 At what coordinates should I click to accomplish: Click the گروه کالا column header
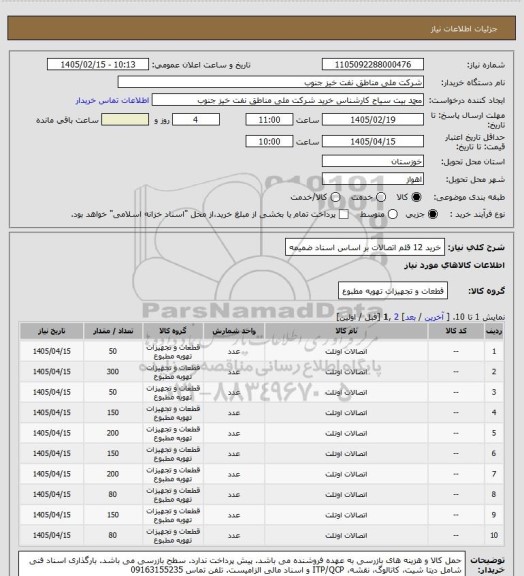pyautogui.click(x=173, y=331)
